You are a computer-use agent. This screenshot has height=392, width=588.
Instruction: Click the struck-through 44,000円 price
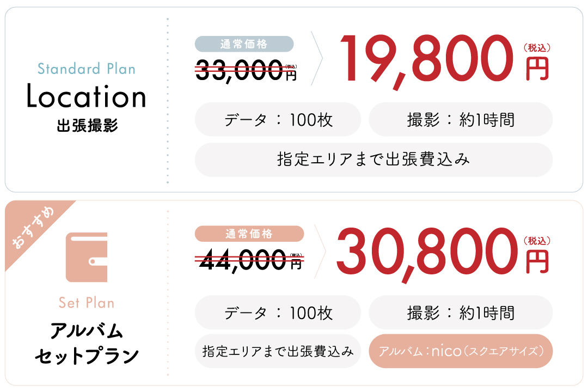tap(250, 260)
